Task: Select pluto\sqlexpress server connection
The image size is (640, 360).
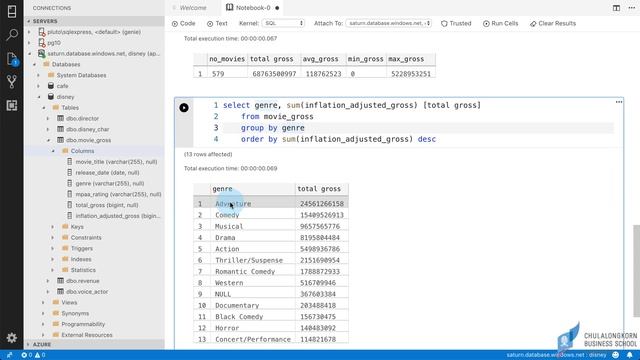Action: 94,32
